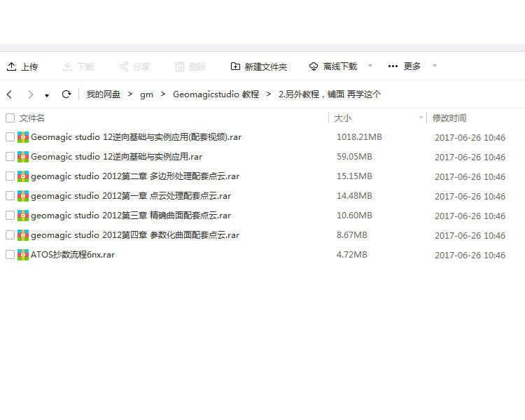Create a folder with 新建文件夹
The image size is (525, 420).
click(x=259, y=66)
